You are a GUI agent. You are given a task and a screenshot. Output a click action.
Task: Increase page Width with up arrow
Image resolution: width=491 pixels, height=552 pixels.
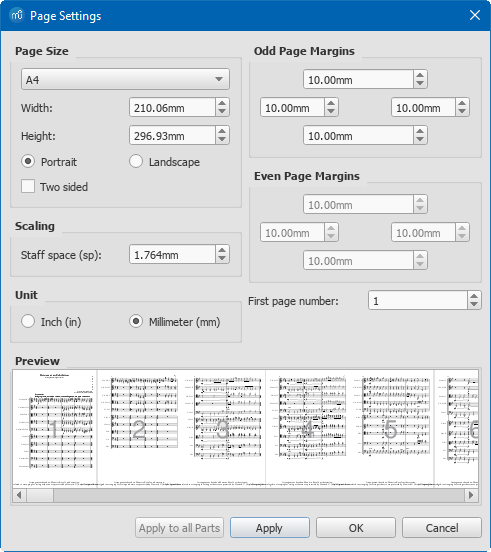pos(222,103)
